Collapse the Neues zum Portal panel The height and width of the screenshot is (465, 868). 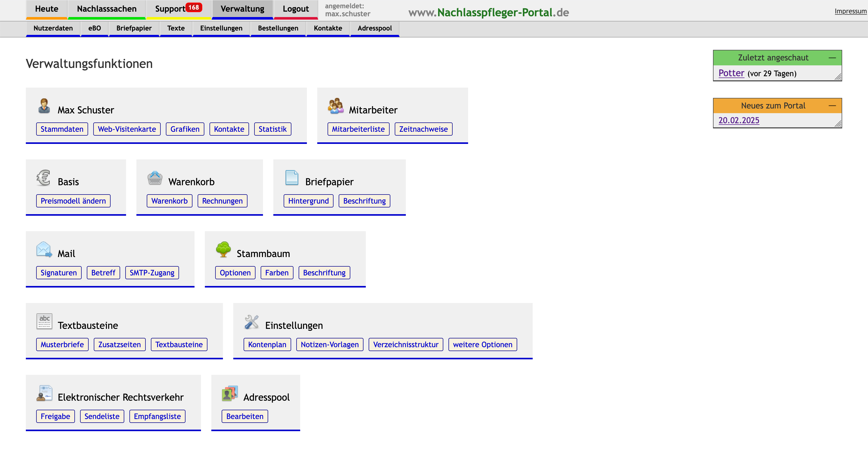pyautogui.click(x=832, y=106)
